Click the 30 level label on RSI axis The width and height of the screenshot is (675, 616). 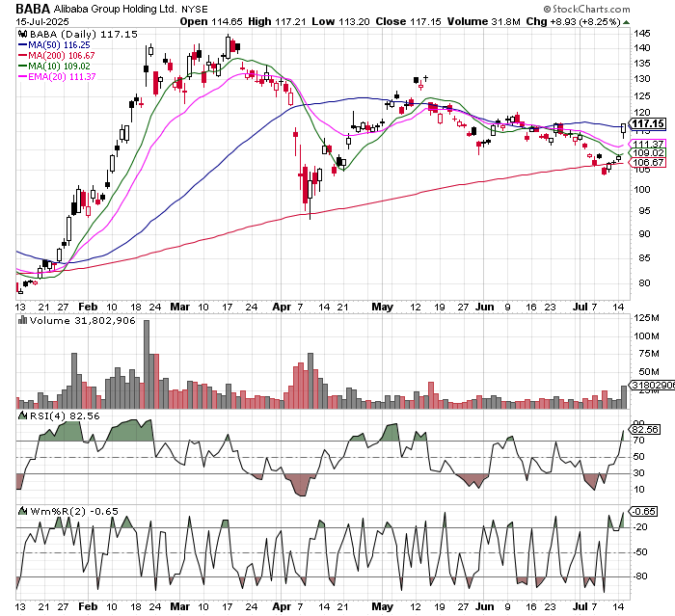tap(638, 473)
